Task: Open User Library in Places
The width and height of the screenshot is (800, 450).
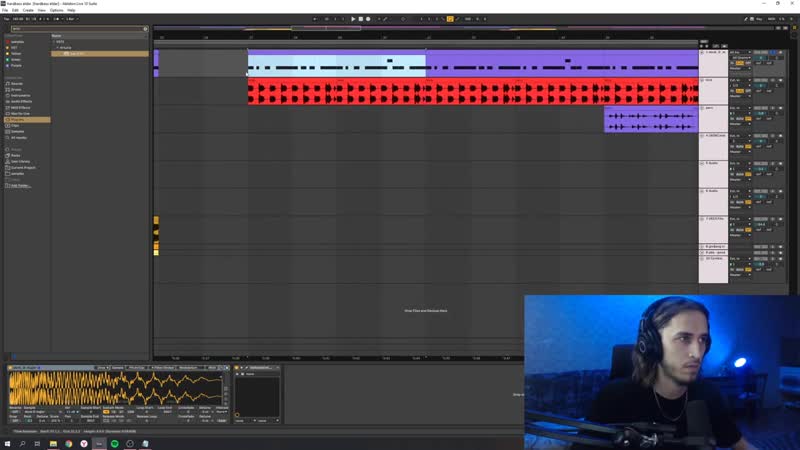Action: [20, 162]
